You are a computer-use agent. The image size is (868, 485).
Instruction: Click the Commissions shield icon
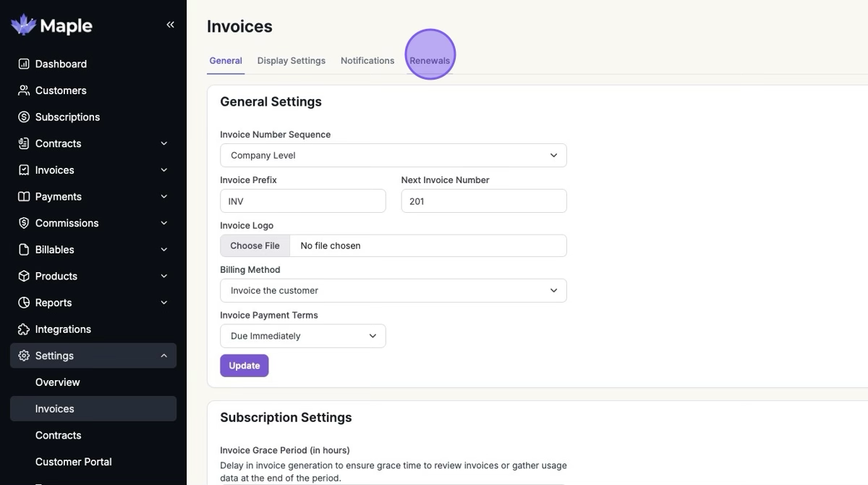tap(24, 223)
